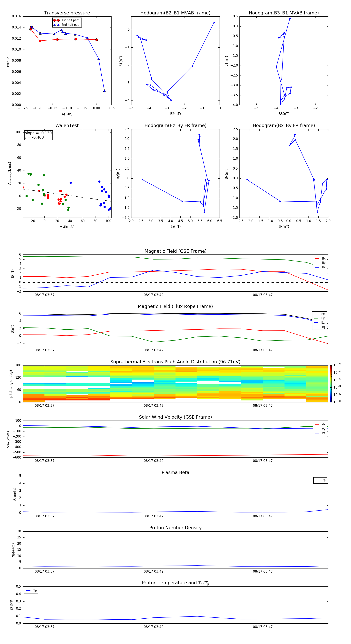Click 'Hodogram(B3_B1 MVAB frame)' title

[284, 13]
